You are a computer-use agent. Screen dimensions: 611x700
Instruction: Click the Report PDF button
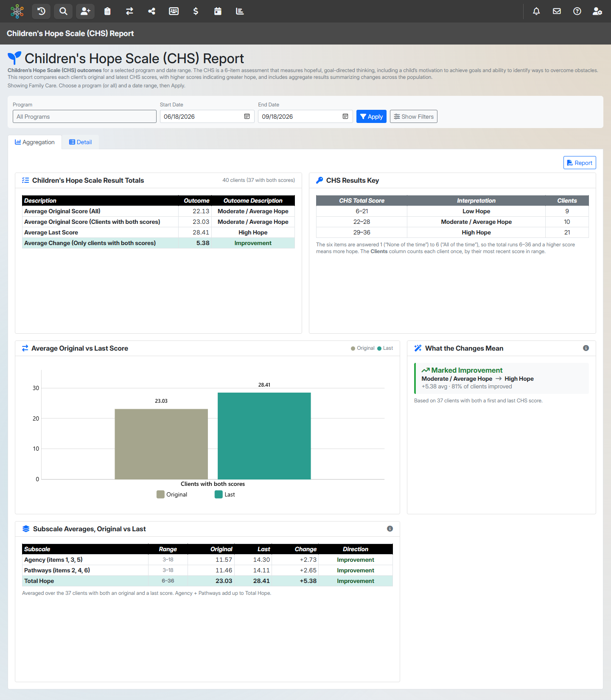580,163
